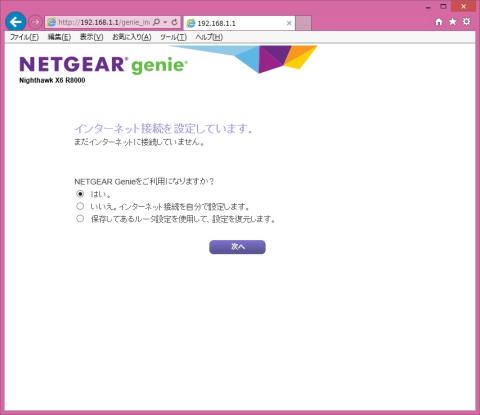Open the browser Home icon

(439, 22)
